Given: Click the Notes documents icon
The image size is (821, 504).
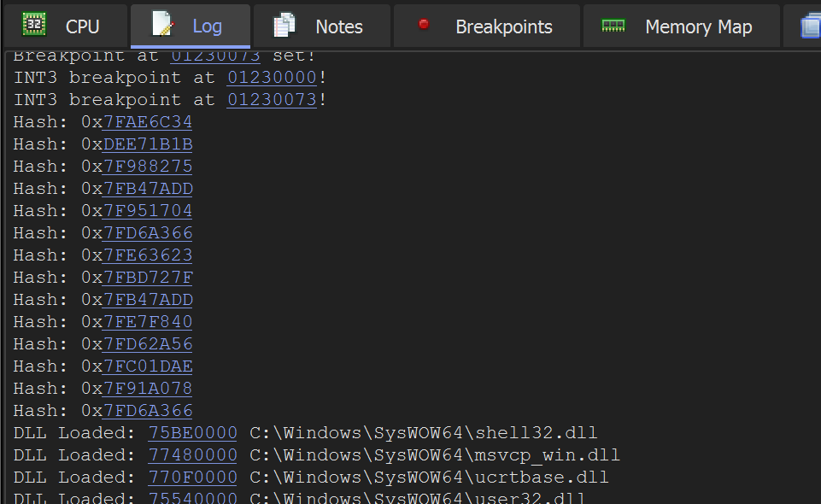Looking at the screenshot, I should 284,25.
